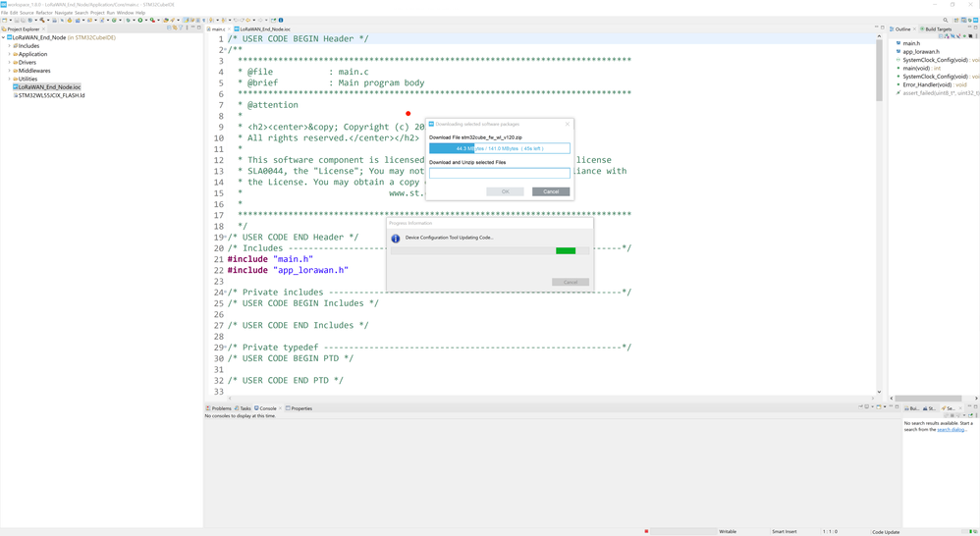This screenshot has width=980, height=536.
Task: Open the Window menu
Action: coord(125,13)
